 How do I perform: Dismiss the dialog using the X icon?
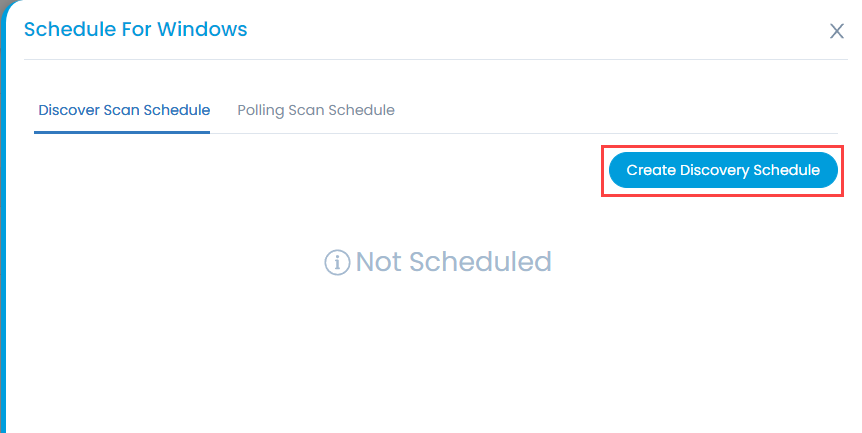[x=837, y=31]
